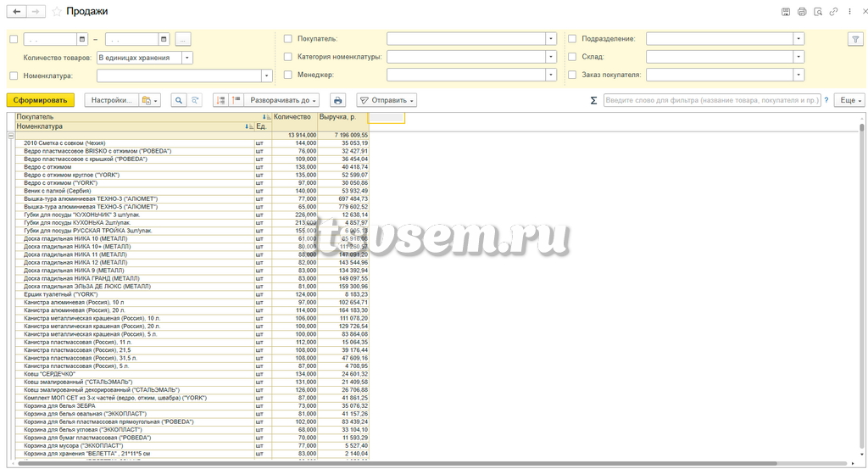Image resolution: width=868 pixels, height=469 pixels.
Task: Open the three-dot more options menu
Action: [x=849, y=12]
